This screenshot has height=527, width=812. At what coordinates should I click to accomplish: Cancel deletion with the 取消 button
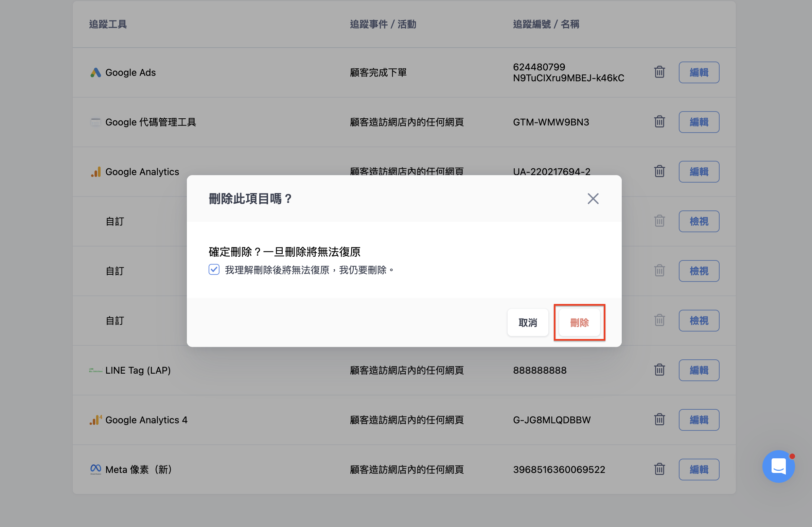(527, 322)
